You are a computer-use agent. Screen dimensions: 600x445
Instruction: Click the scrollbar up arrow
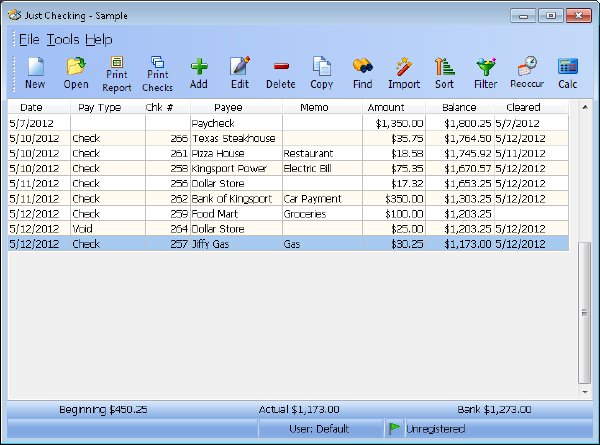(585, 107)
